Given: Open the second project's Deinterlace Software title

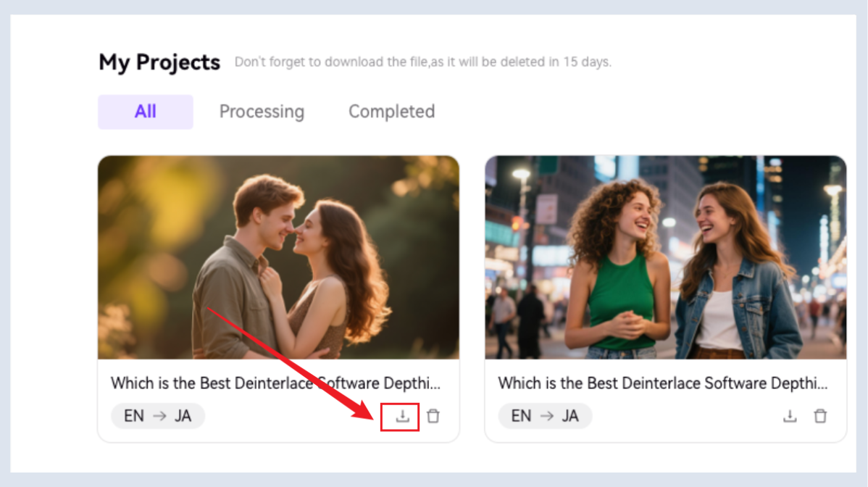Looking at the screenshot, I should (x=662, y=383).
